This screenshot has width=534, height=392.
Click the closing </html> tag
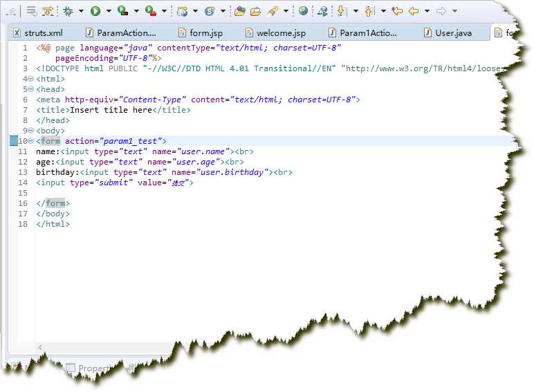(53, 224)
